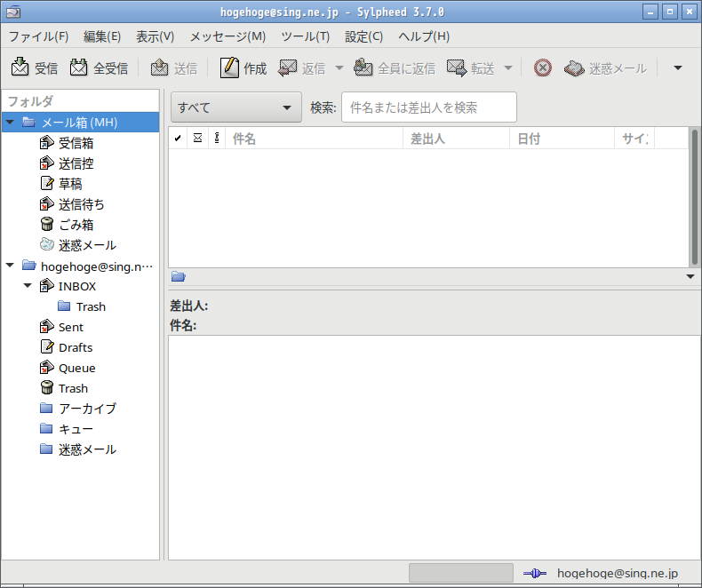Click the 送信 send icon

pyautogui.click(x=159, y=68)
